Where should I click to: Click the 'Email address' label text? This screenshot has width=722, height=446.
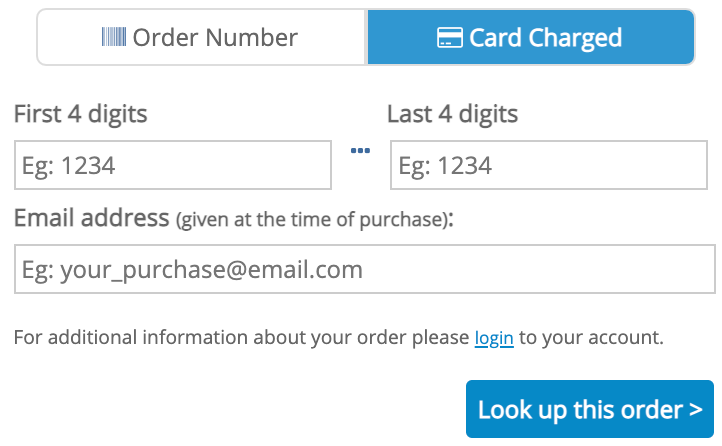(92, 218)
